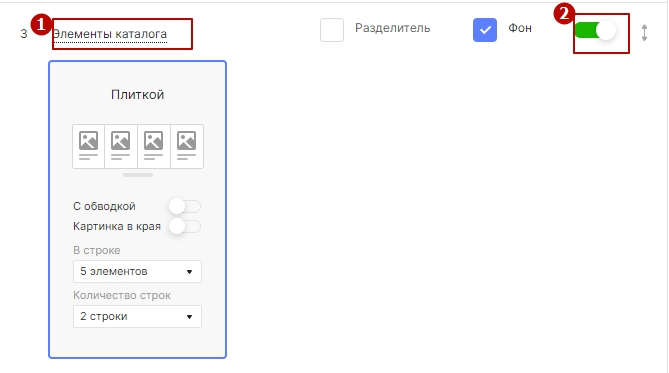Turn off the green block visibility switch
669x373 pixels.
595,30
